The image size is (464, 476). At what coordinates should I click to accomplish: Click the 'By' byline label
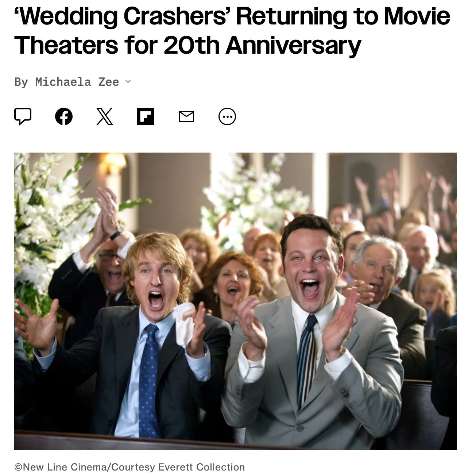[21, 82]
